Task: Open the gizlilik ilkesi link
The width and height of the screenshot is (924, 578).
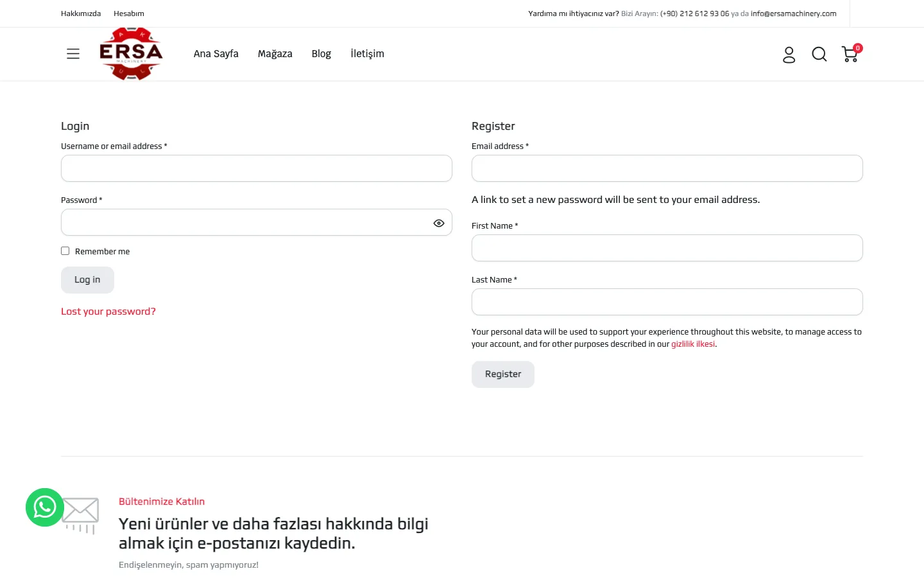Action: pos(693,344)
